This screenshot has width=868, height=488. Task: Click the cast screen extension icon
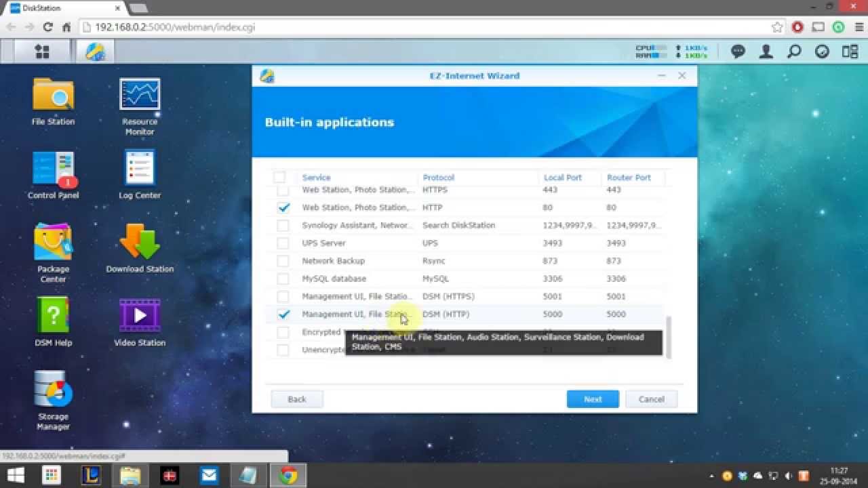(x=818, y=27)
